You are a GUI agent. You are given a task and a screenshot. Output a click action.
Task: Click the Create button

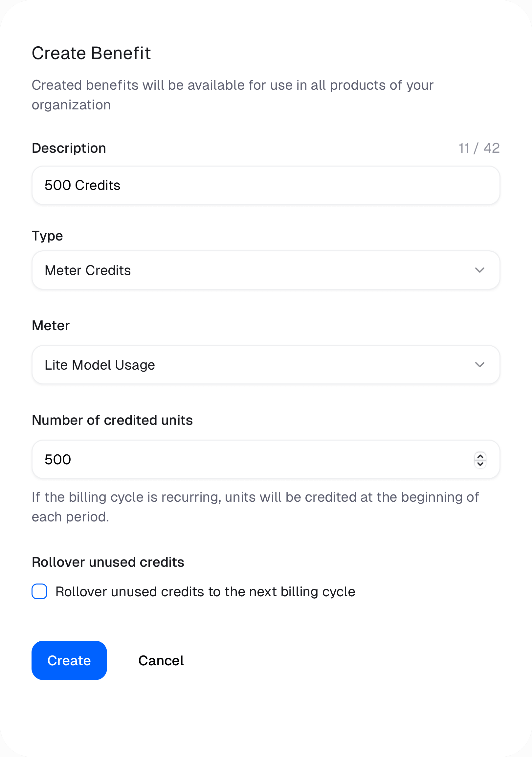pyautogui.click(x=69, y=660)
